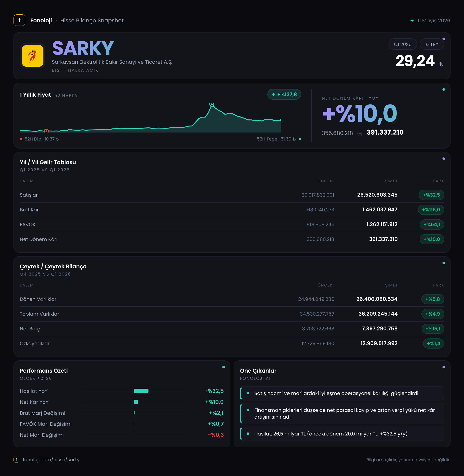Viewport: 464px width, 476px height.
Task: Click the highlight about Finansman giderleri
Action: (x=342, y=414)
